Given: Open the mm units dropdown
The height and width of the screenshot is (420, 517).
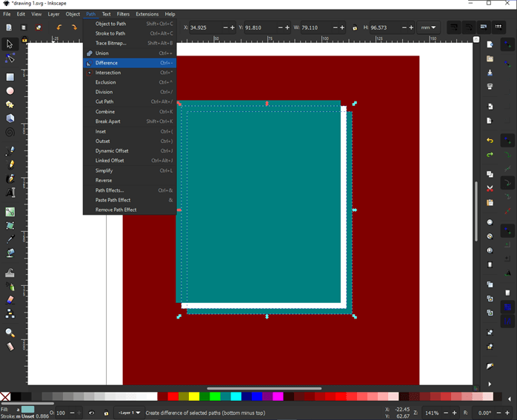Looking at the screenshot, I should (429, 28).
